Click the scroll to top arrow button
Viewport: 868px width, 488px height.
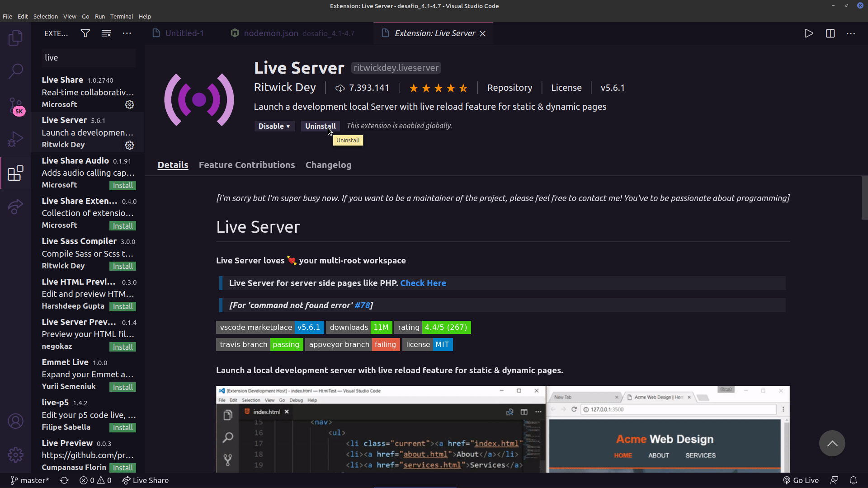click(x=832, y=443)
